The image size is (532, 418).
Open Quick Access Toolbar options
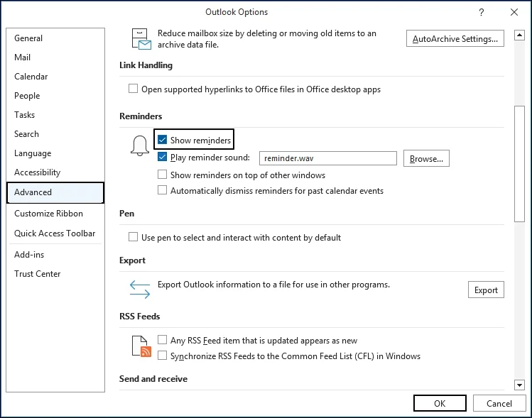coord(55,233)
